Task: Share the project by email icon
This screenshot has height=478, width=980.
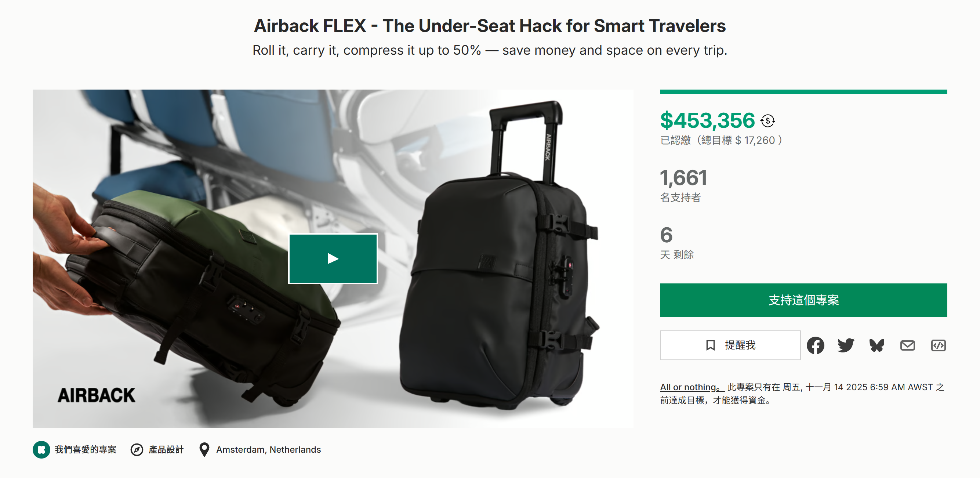Action: tap(907, 345)
